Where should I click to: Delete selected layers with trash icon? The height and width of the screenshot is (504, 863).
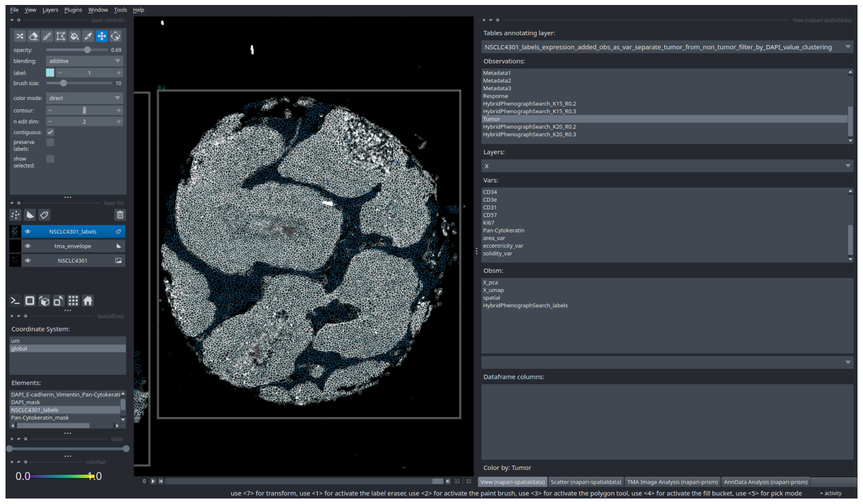[x=120, y=215]
